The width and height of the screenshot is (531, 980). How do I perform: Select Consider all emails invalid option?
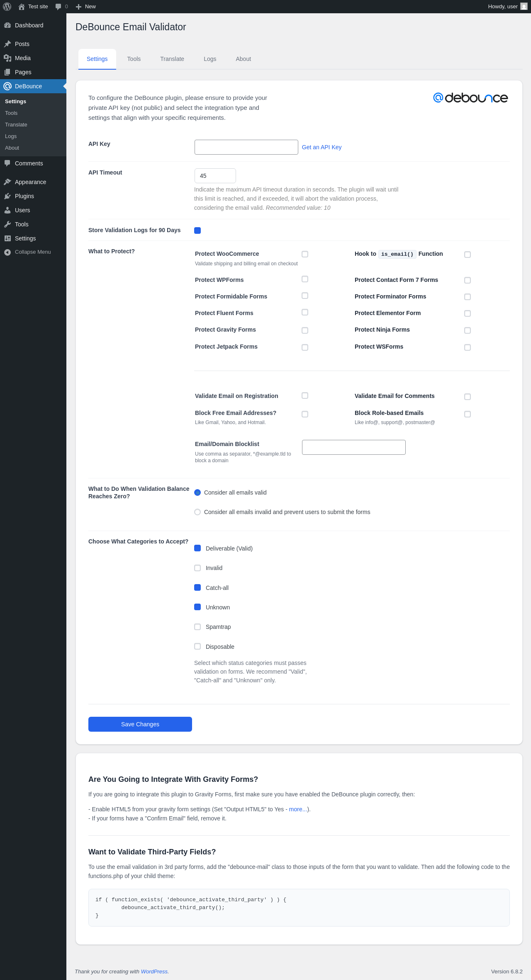pyautogui.click(x=197, y=512)
